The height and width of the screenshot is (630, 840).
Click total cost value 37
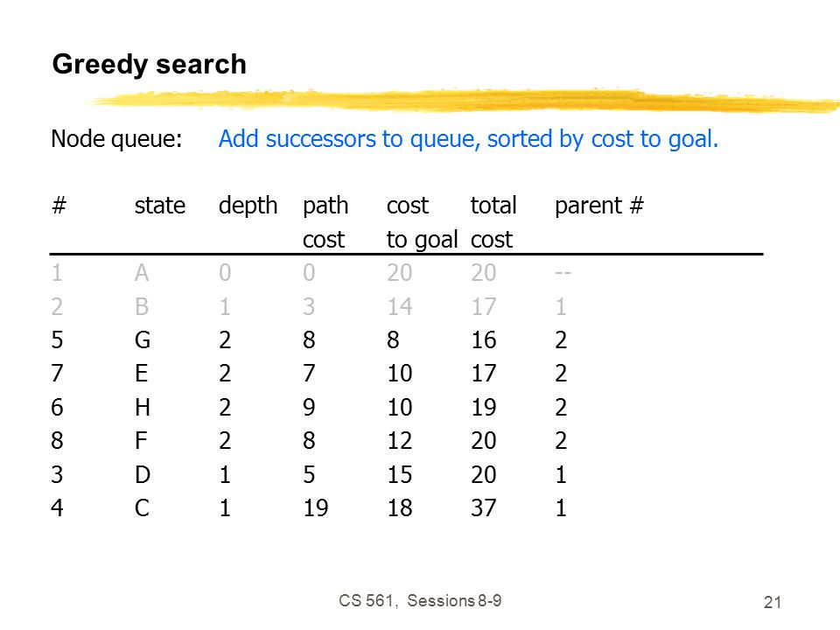pyautogui.click(x=483, y=507)
